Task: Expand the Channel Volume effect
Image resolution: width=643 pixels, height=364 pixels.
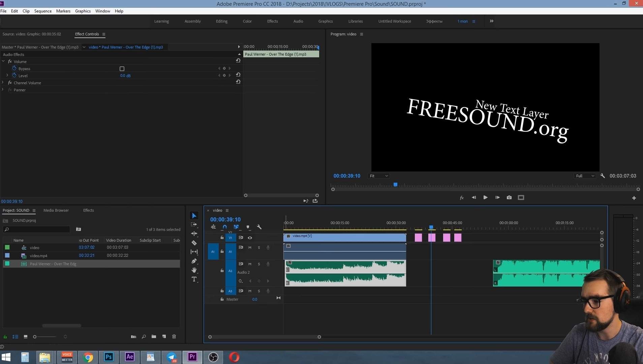Action: pyautogui.click(x=3, y=83)
